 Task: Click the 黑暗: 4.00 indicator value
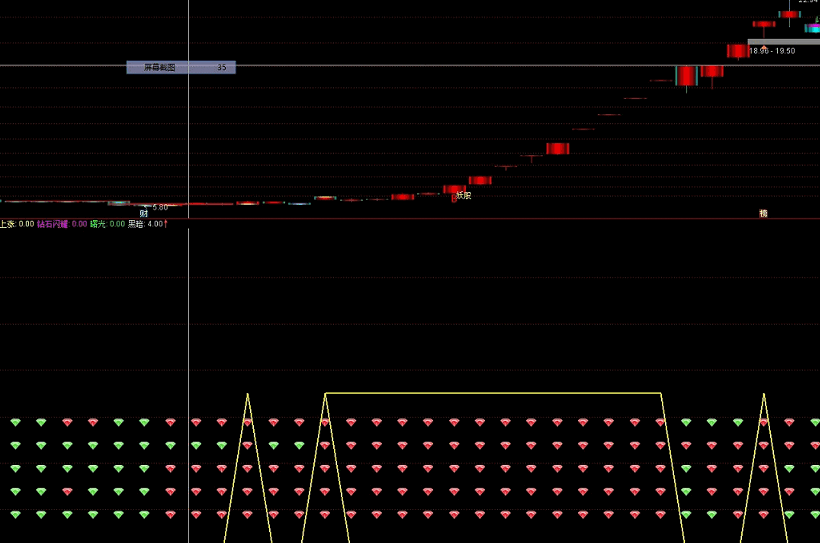point(145,224)
